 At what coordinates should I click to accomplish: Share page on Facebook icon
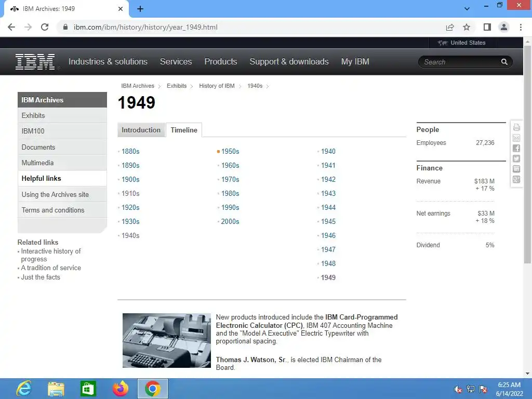coord(516,148)
